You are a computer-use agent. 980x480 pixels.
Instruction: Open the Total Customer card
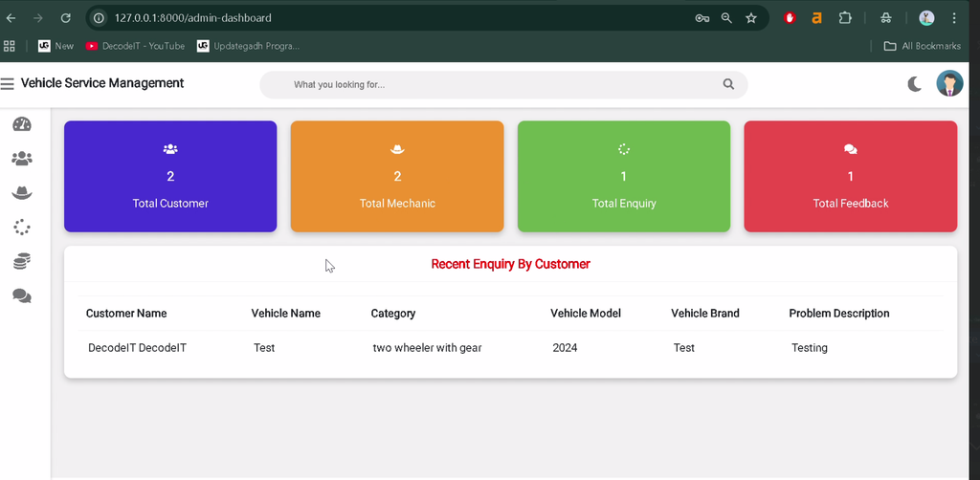170,176
